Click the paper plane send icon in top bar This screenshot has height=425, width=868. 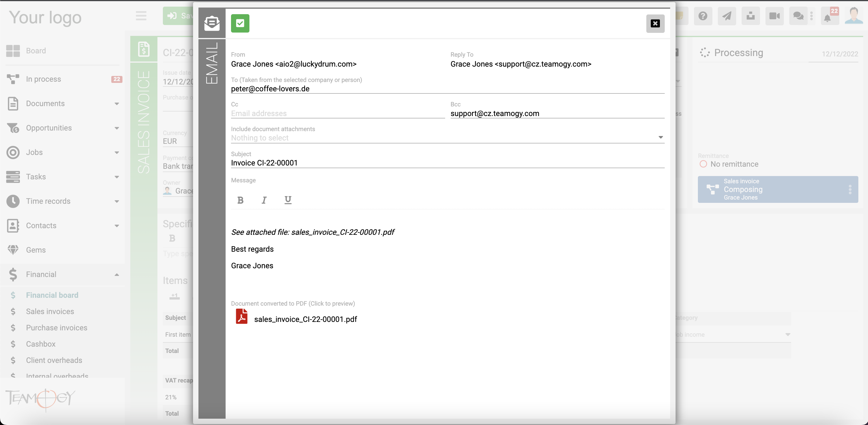(727, 16)
